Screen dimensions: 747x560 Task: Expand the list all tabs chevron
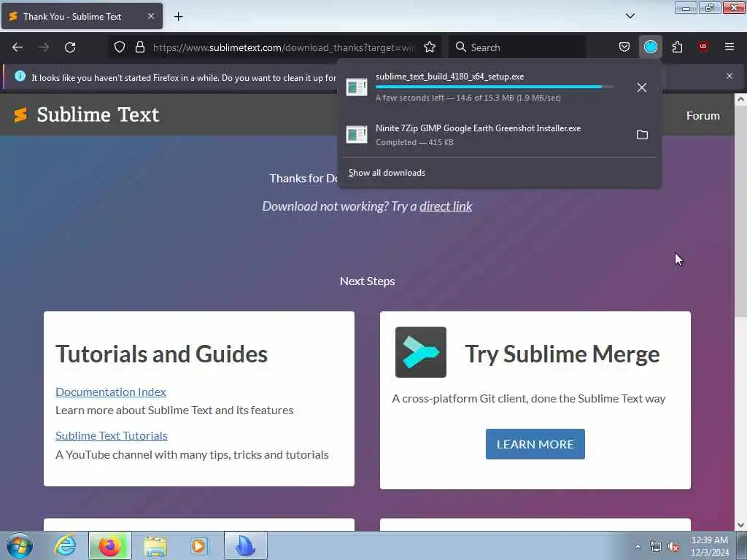(x=630, y=16)
